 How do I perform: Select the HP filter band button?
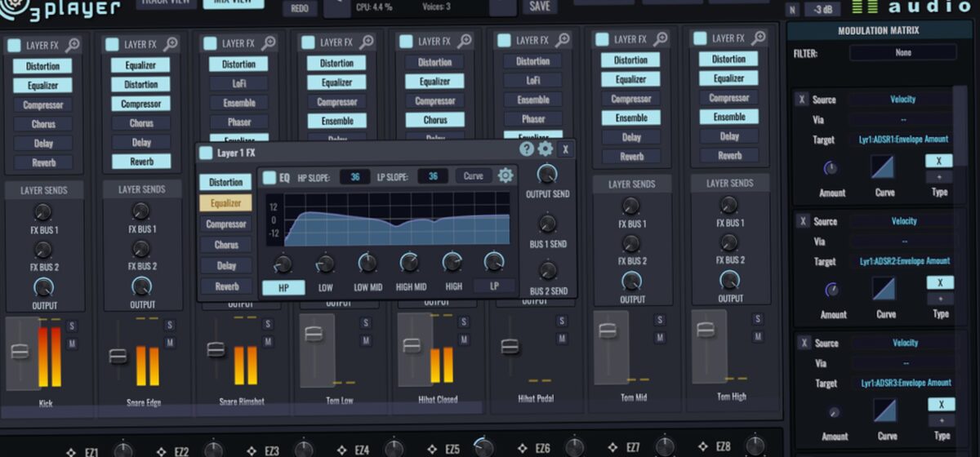click(283, 287)
